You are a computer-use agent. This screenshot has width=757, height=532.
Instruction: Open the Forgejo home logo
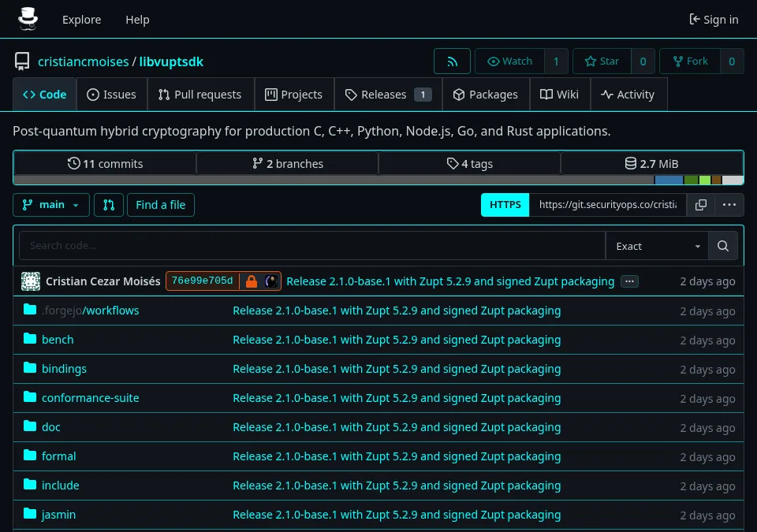[x=28, y=20]
